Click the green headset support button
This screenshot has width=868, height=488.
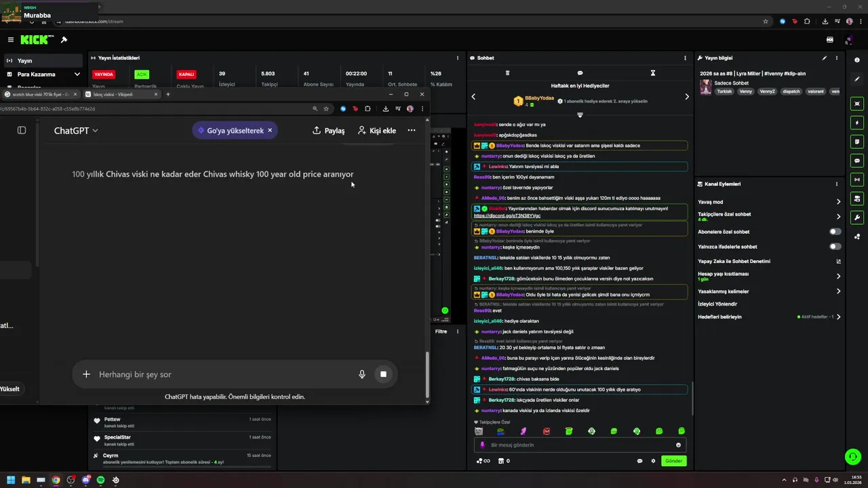pyautogui.click(x=852, y=457)
